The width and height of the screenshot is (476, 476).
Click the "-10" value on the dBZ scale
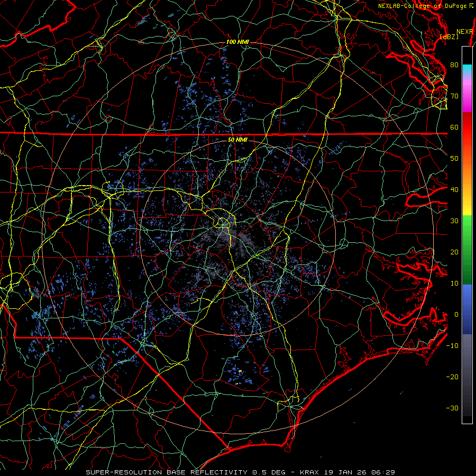coord(452,346)
